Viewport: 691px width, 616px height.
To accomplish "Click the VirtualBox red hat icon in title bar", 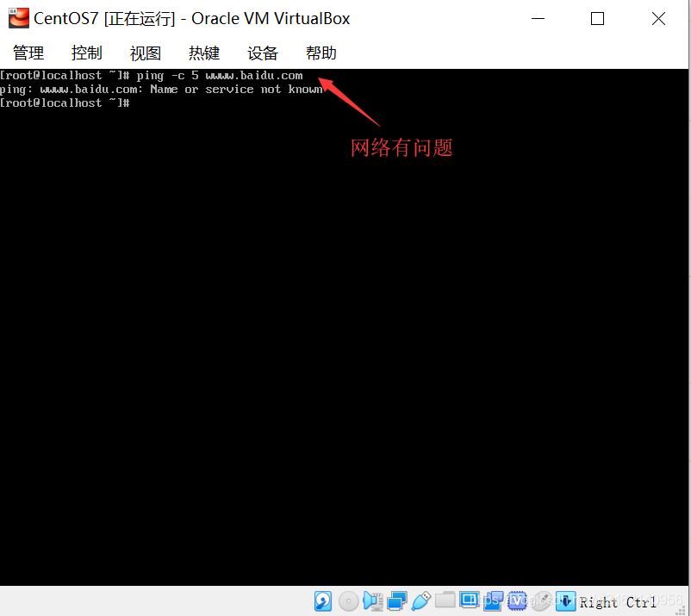I will 19,18.
